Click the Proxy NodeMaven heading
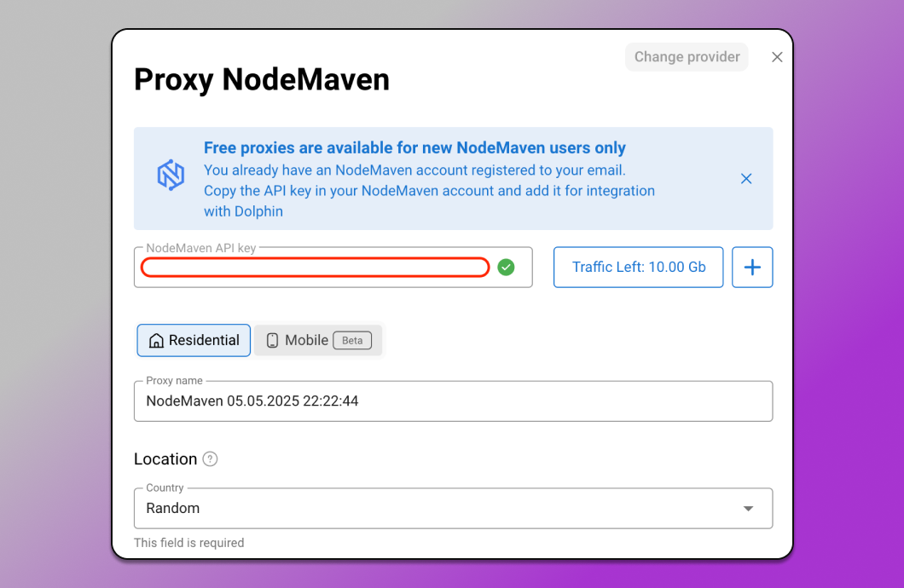The height and width of the screenshot is (588, 904). [262, 79]
